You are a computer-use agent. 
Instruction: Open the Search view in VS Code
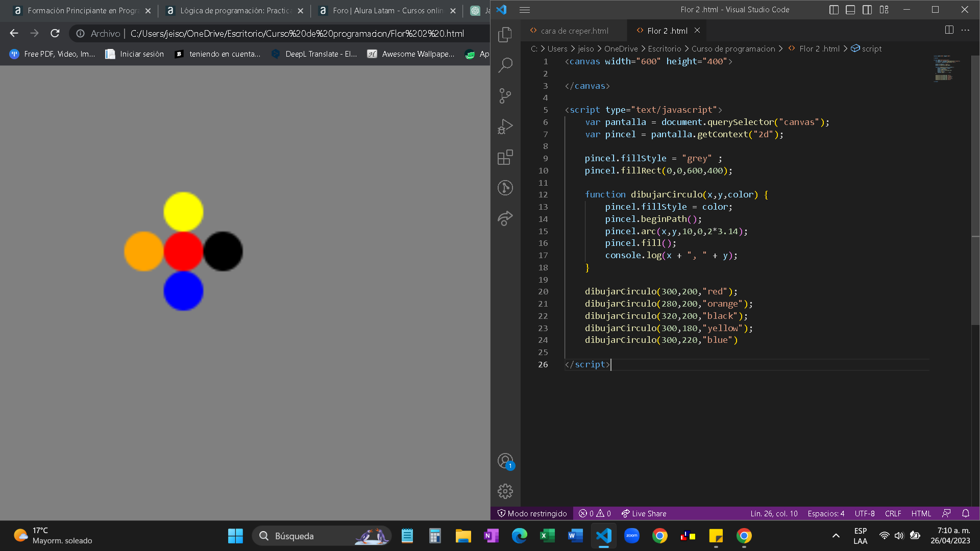tap(505, 65)
